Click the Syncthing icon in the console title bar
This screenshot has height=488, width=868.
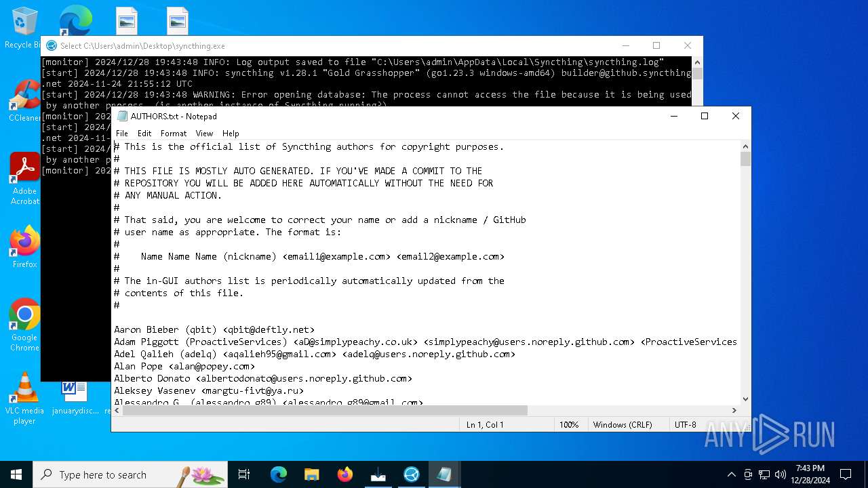[x=52, y=45]
